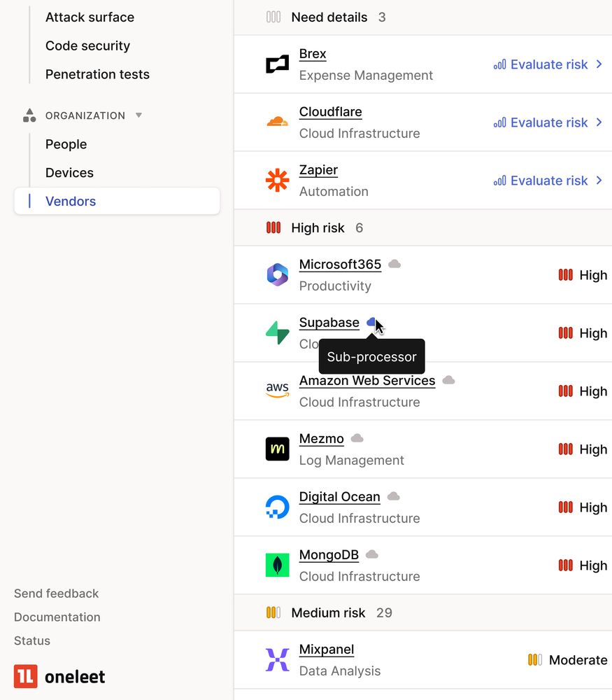Open Attack surface in sidebar
612x700 pixels.
(90, 17)
